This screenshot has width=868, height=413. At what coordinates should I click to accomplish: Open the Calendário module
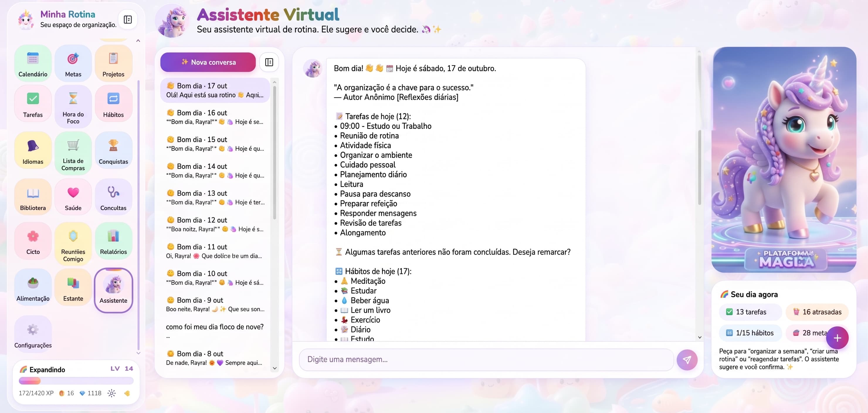33,63
